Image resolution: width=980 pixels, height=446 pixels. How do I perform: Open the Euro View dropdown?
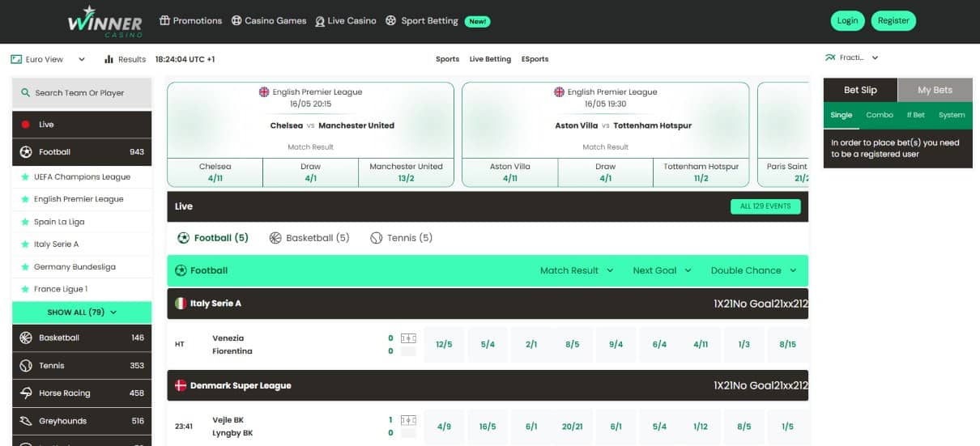[48, 59]
